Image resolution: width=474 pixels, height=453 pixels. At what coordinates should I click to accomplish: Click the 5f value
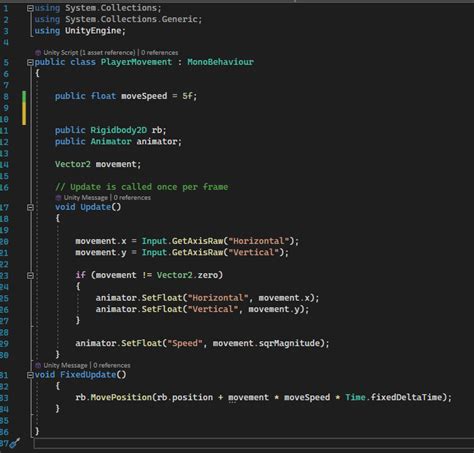pyautogui.click(x=187, y=96)
